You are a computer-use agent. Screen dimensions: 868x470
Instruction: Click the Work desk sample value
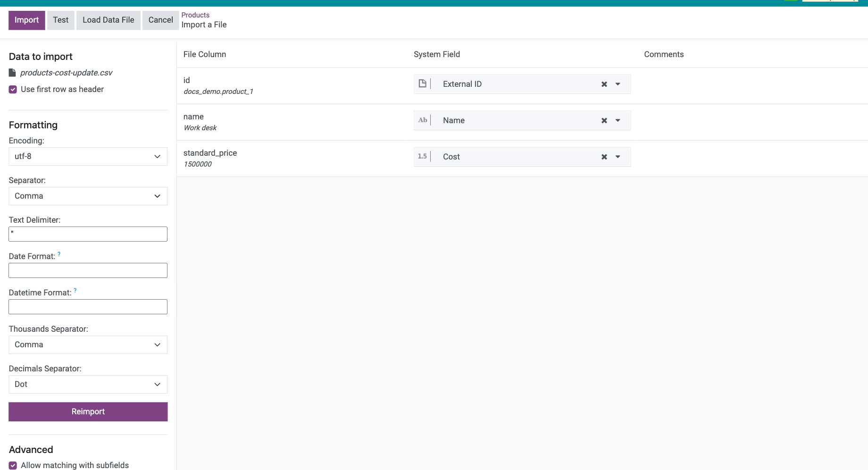click(x=200, y=128)
